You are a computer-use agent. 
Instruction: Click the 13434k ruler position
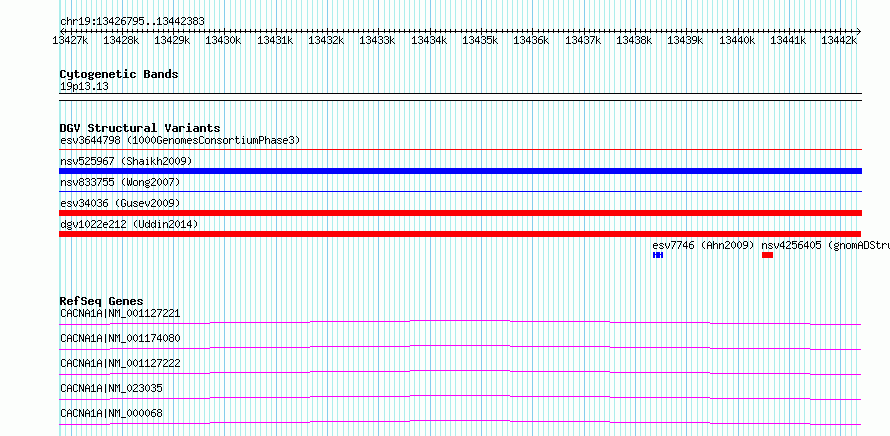(429, 40)
